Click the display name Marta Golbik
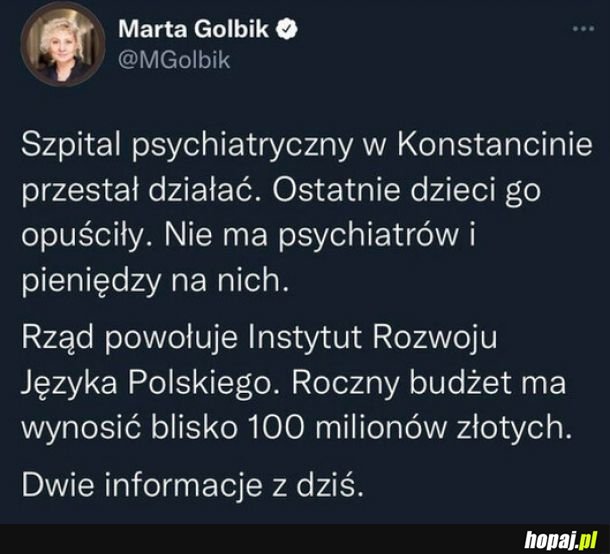The width and height of the screenshot is (610, 554). click(193, 29)
